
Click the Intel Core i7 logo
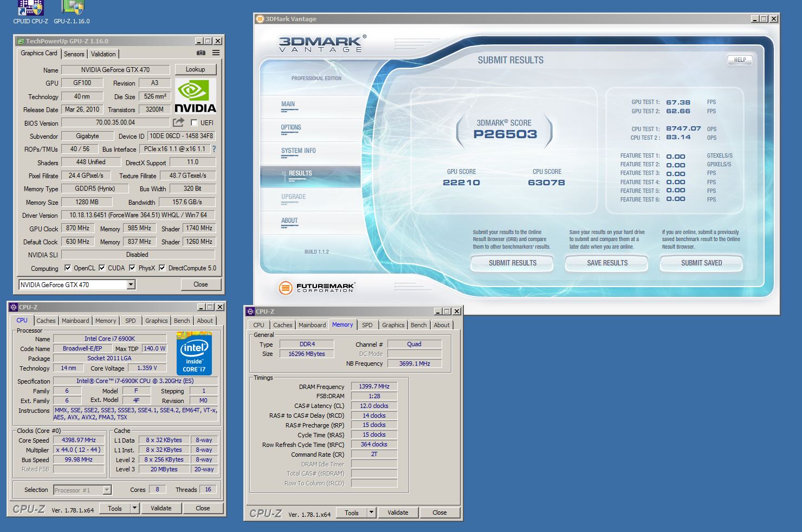tap(194, 353)
